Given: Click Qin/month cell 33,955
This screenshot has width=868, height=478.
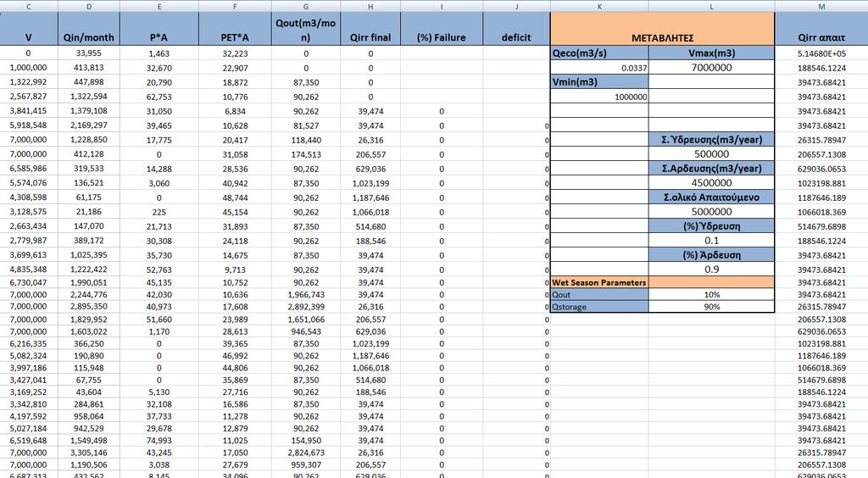Looking at the screenshot, I should click(x=88, y=53).
